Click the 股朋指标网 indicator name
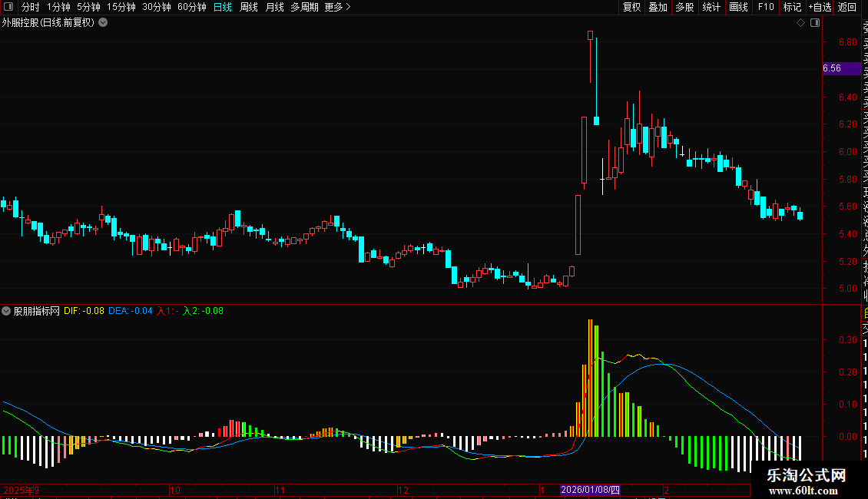The height and width of the screenshot is (499, 868). coord(37,311)
